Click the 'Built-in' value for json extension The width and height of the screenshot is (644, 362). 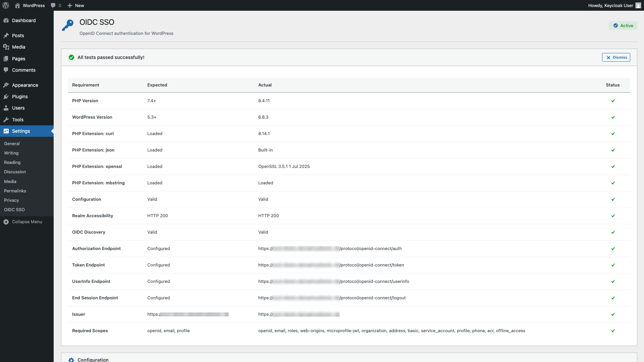pyautogui.click(x=266, y=150)
